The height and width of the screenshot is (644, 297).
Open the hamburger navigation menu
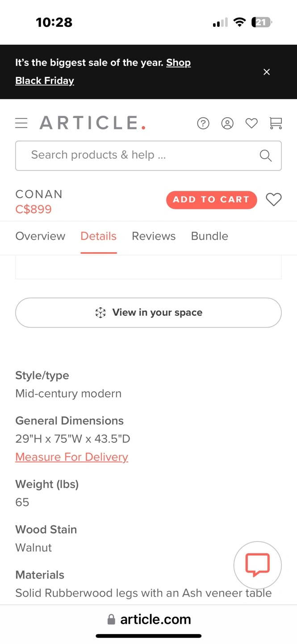tap(21, 123)
